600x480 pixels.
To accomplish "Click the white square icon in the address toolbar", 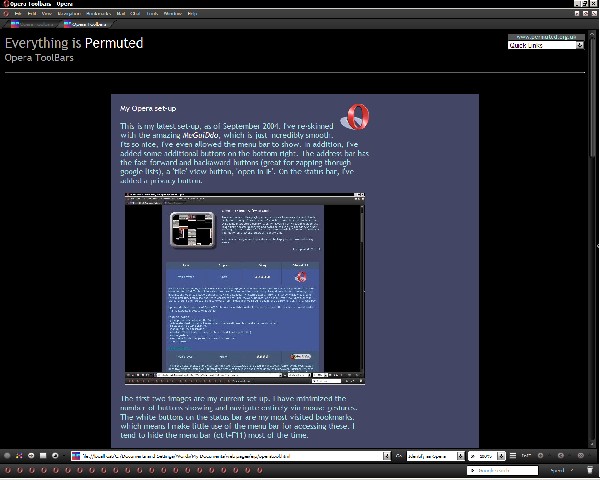I will click(43, 456).
